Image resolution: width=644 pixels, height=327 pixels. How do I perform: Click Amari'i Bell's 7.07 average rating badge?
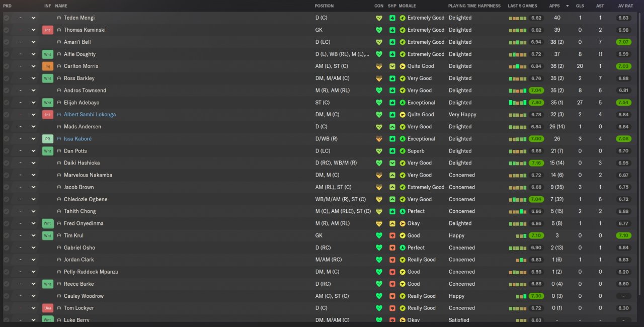pyautogui.click(x=623, y=42)
